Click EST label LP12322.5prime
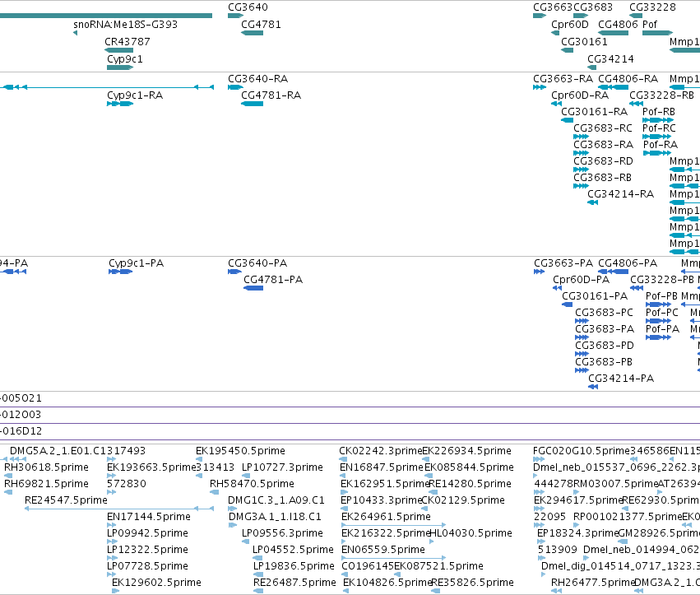 click(x=147, y=550)
